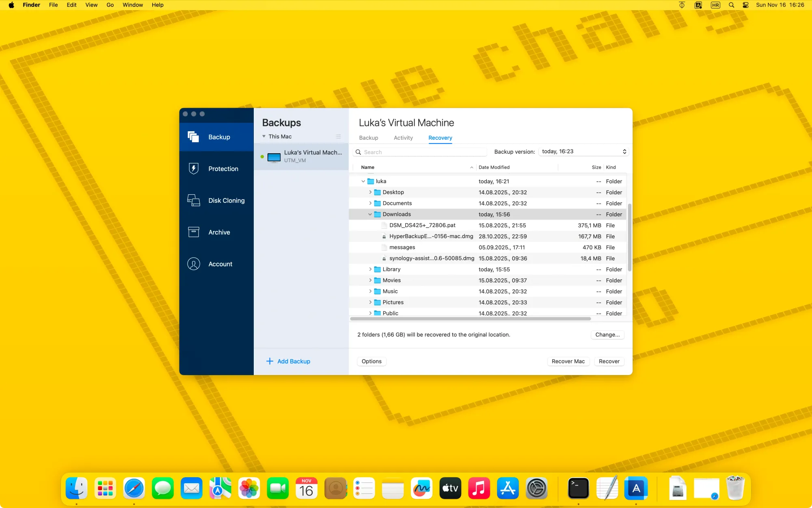
Task: Select the Luka's Virtual Machine backup computer icon
Action: pyautogui.click(x=274, y=157)
